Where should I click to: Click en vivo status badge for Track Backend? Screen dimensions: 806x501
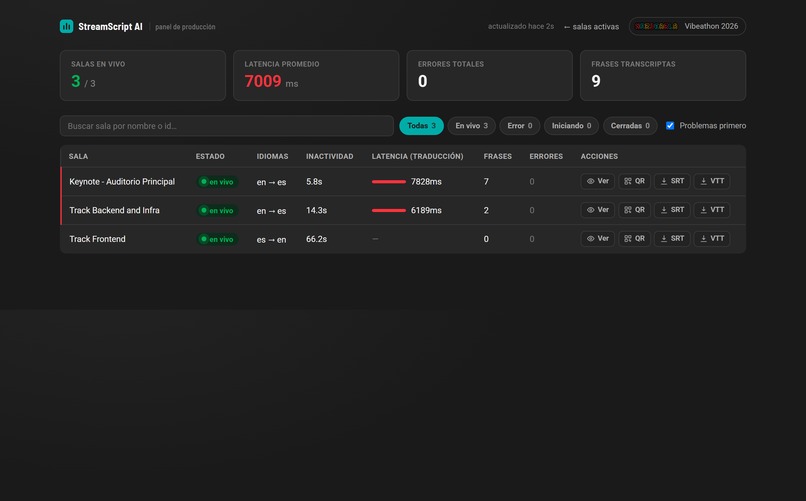tap(217, 211)
